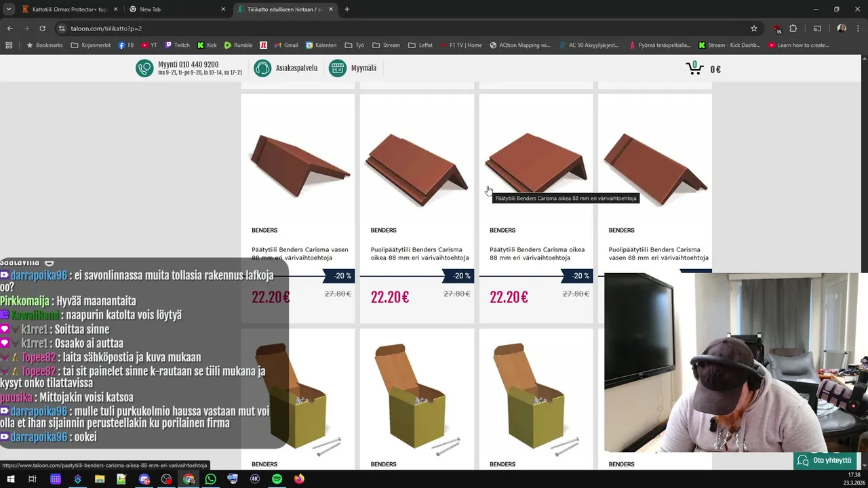The image size is (868, 488).
Task: Expand the Leffat bookmark folder
Action: (420, 45)
